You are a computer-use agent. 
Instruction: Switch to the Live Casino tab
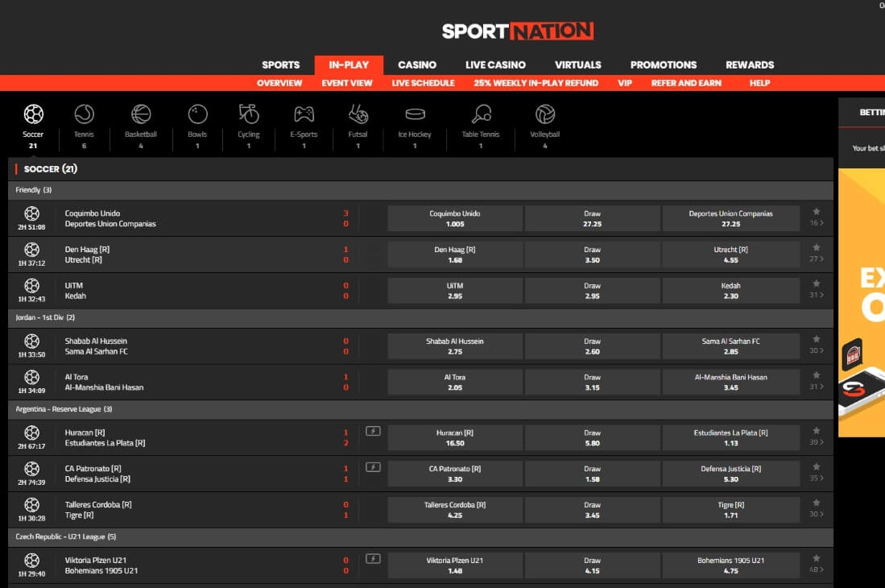click(495, 65)
